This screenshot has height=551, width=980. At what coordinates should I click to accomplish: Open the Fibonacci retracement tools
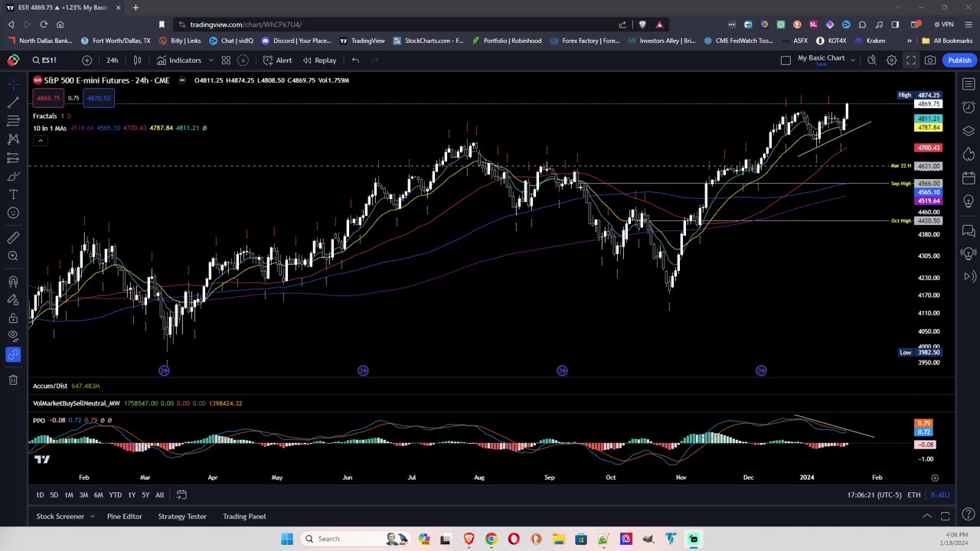(13, 120)
